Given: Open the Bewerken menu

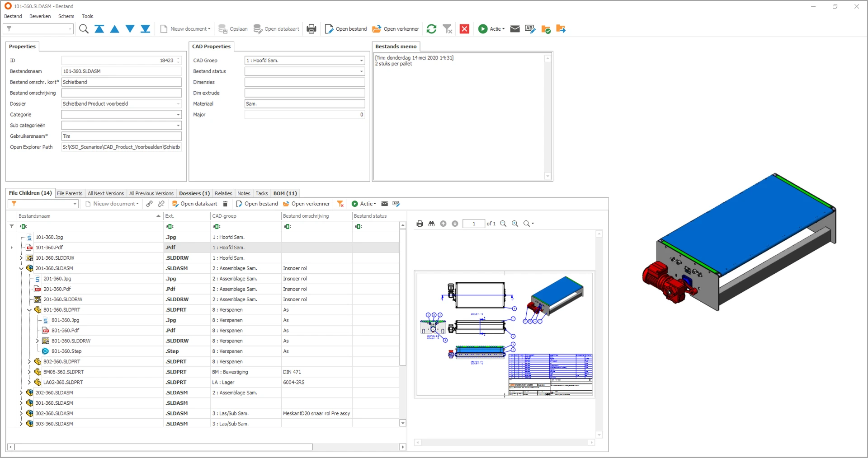Looking at the screenshot, I should click(x=40, y=16).
